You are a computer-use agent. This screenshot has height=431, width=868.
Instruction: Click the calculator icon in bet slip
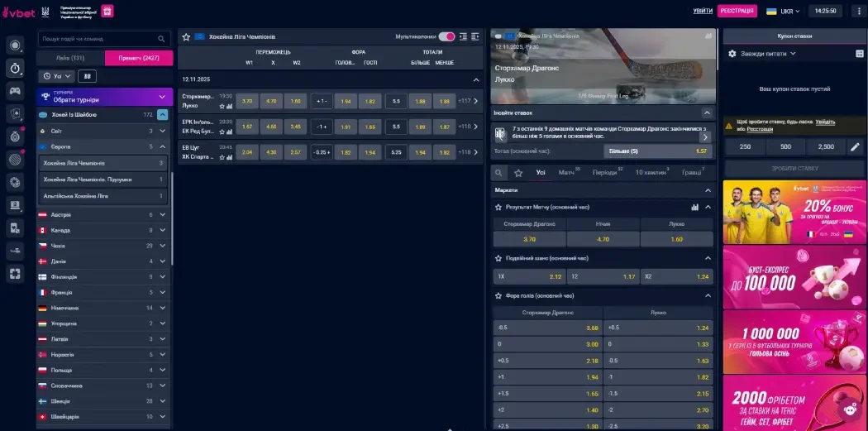tap(859, 54)
